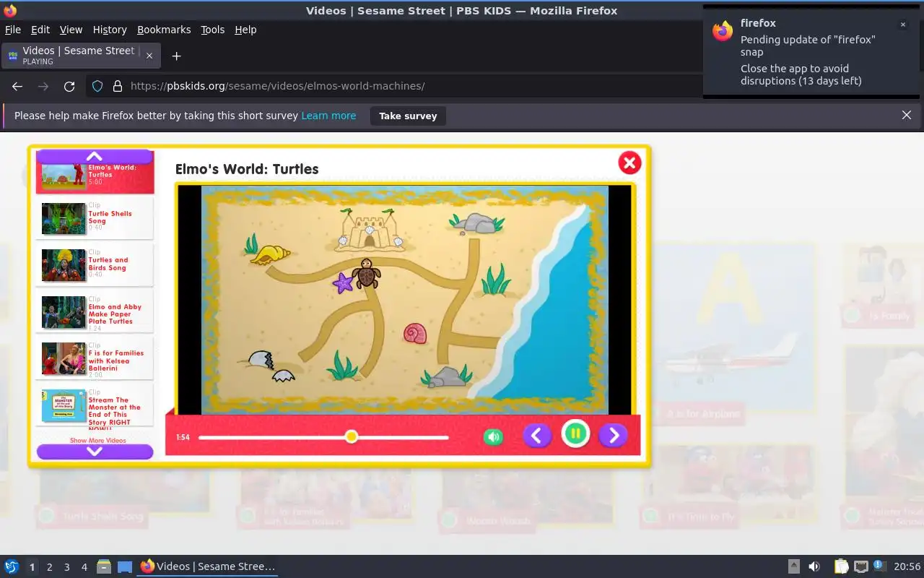Reload the page
The height and width of the screenshot is (578, 924).
(69, 86)
